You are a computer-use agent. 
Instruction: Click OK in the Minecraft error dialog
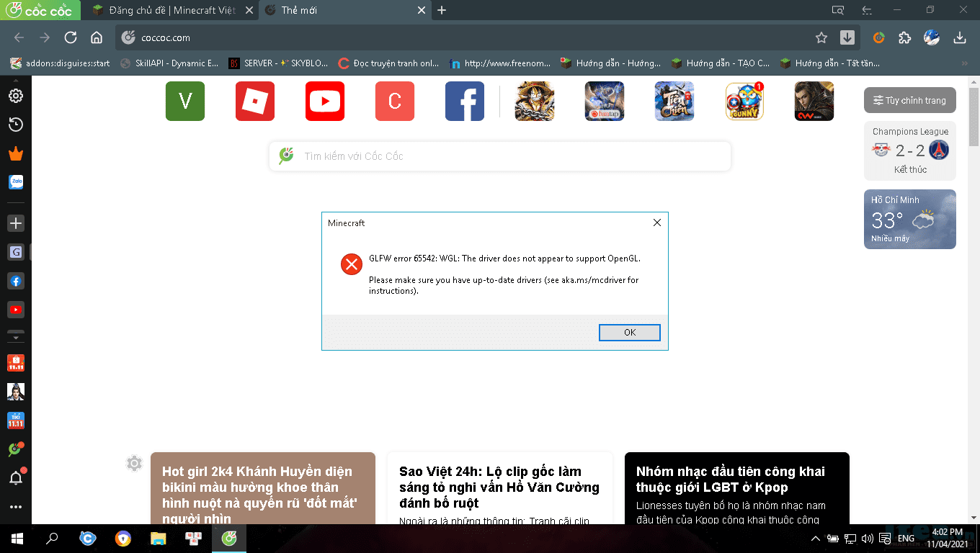(630, 332)
